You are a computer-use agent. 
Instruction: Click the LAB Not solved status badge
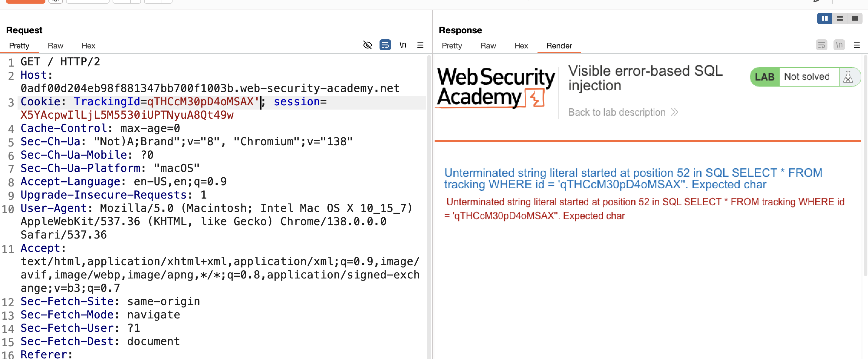[x=805, y=77]
